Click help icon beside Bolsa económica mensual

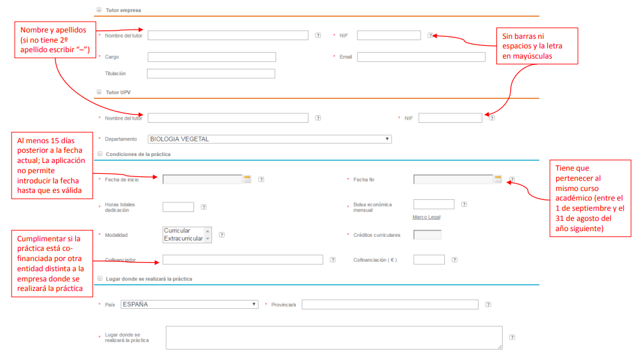464,204
